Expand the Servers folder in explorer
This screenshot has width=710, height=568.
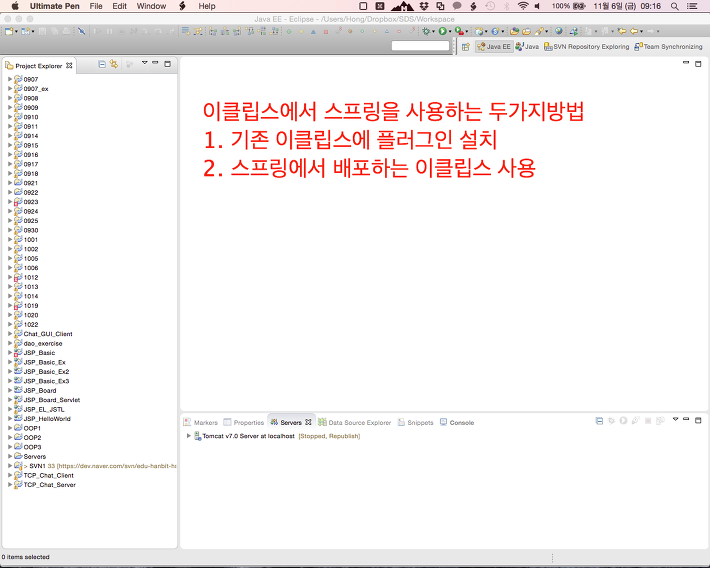[10, 456]
